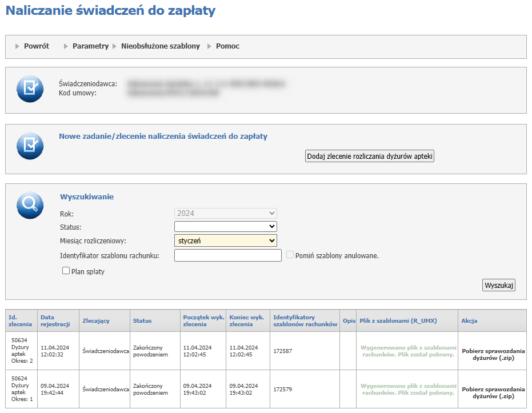Viewport: 532px width, 413px height.
Task: Click the arrow icon before Pomoc
Action: (210, 46)
